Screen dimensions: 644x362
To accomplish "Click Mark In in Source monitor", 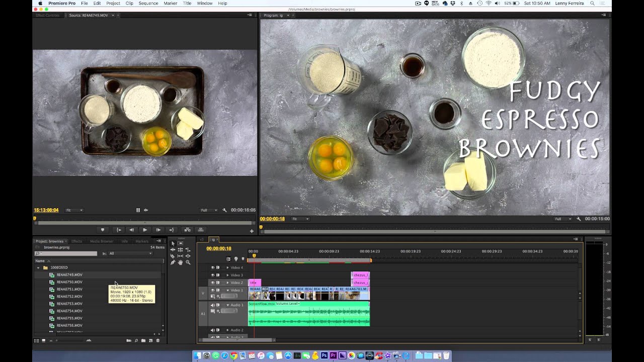I will [119, 230].
